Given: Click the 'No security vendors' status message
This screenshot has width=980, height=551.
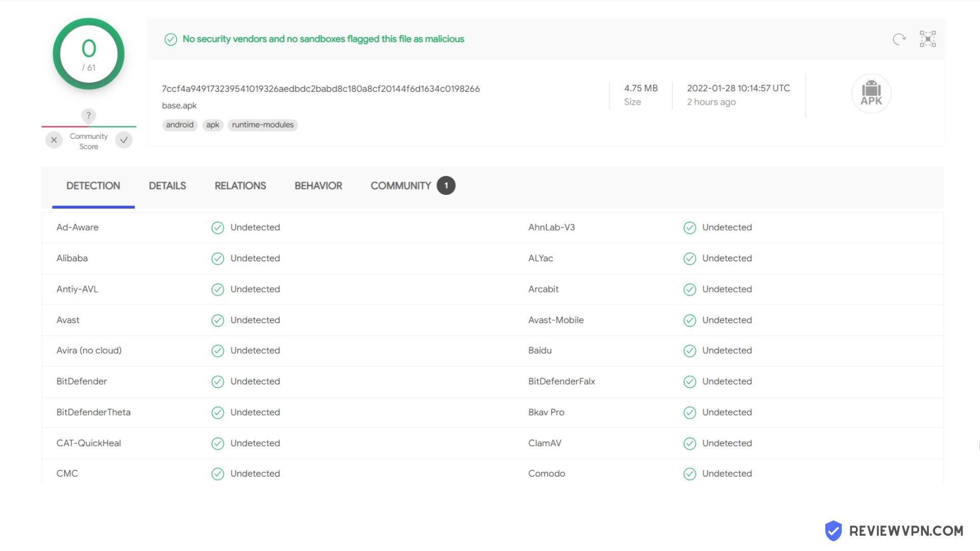Looking at the screenshot, I should point(323,39).
